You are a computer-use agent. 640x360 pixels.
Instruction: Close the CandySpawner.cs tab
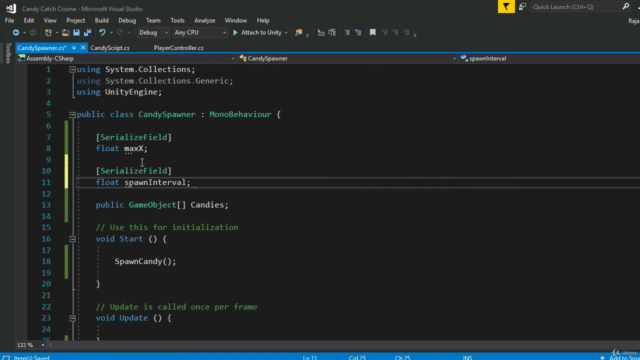click(x=83, y=48)
